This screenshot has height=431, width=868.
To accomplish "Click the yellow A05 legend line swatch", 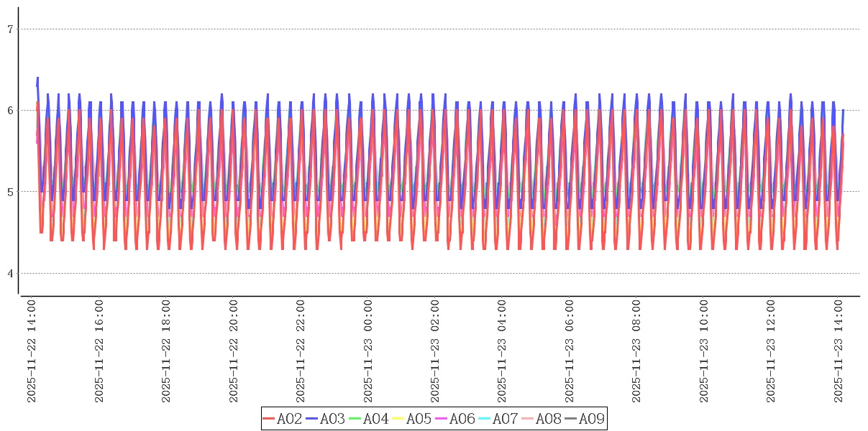I will [398, 419].
